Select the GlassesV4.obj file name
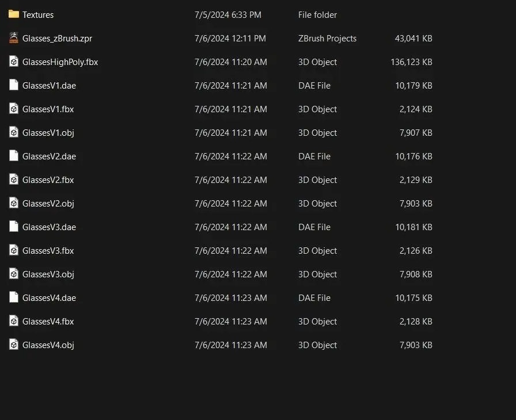Screen dimensions: 516x420 coord(48,345)
